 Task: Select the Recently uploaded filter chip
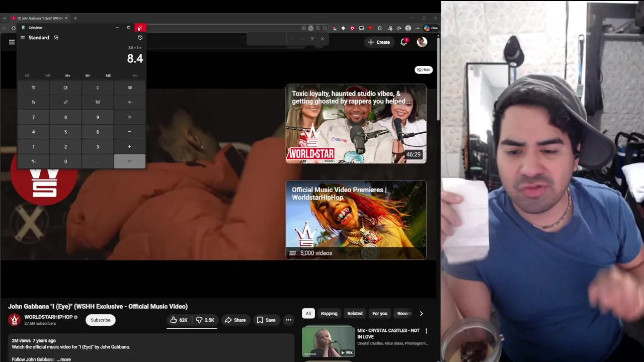[x=404, y=313]
